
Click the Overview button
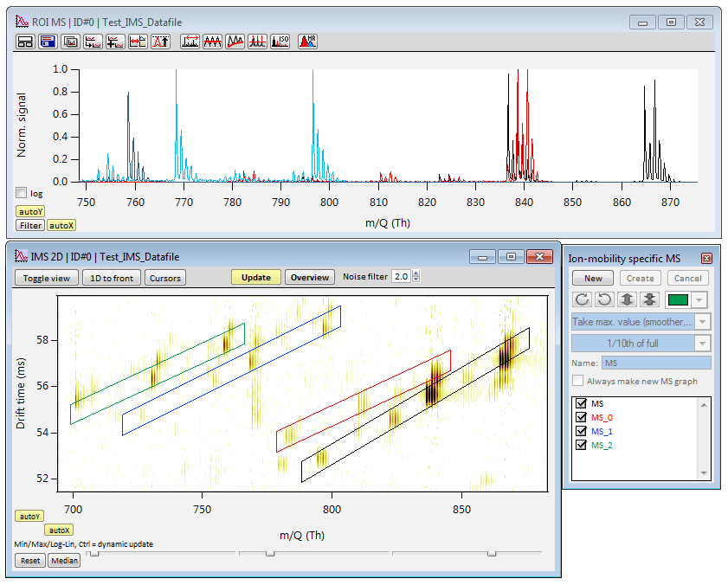[x=310, y=278]
